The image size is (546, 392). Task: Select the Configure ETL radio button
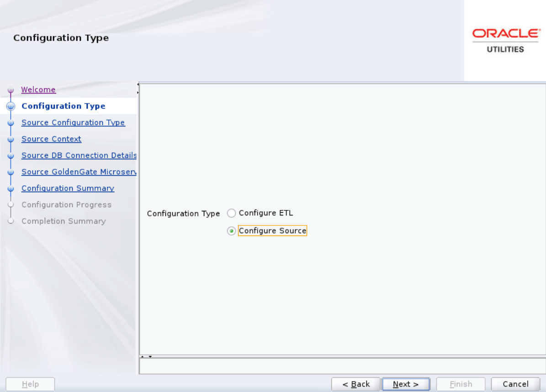232,213
